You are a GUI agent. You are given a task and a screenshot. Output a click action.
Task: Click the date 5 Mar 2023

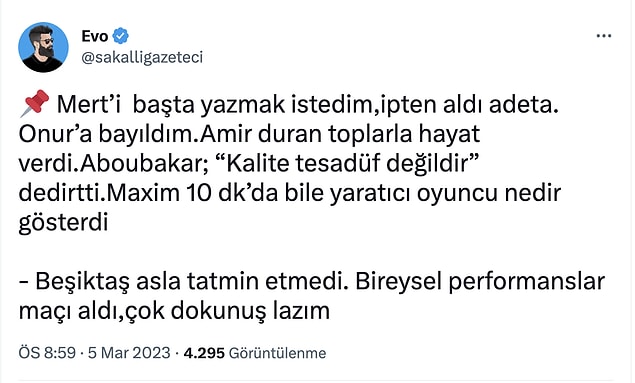[x=129, y=353]
